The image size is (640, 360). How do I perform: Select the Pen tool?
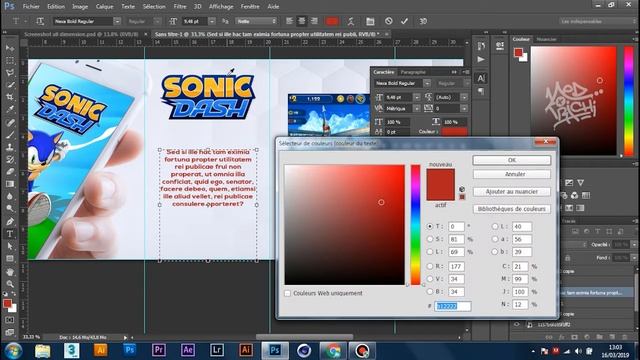(x=10, y=222)
